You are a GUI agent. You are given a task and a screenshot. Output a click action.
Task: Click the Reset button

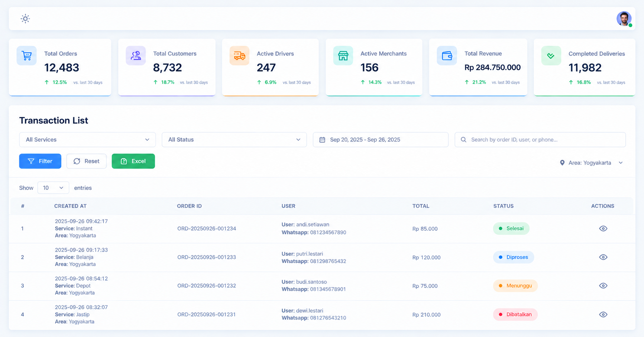pos(87,161)
